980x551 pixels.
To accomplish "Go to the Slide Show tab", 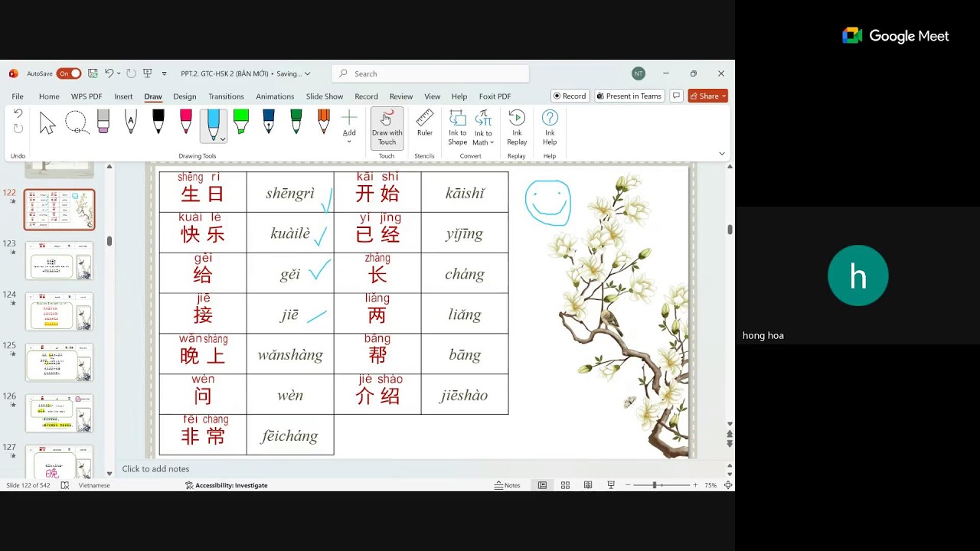I will pos(325,96).
